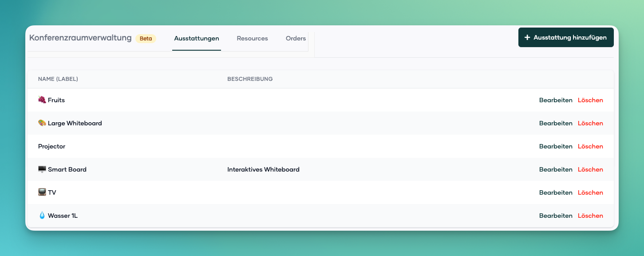Switch to the Resources tab
The height and width of the screenshot is (256, 644).
click(252, 39)
